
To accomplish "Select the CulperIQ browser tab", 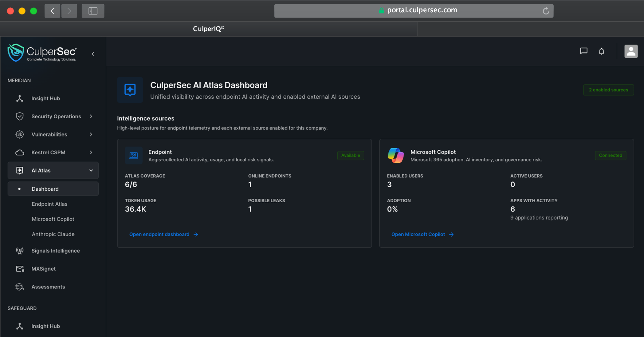I will point(209,29).
